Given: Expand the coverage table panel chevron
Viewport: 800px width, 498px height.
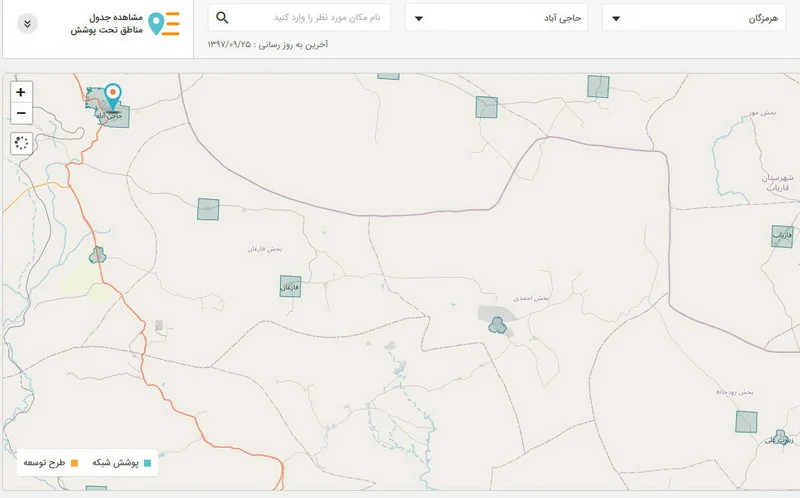Looking at the screenshot, I should pyautogui.click(x=27, y=23).
